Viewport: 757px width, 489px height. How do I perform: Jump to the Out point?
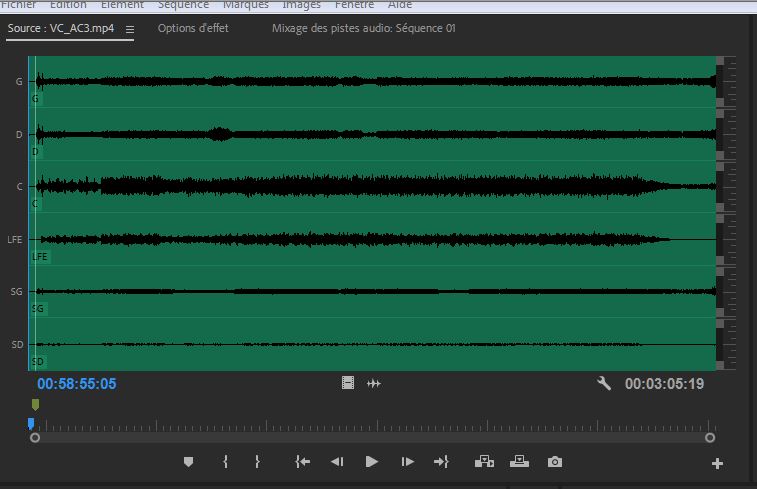click(x=441, y=462)
